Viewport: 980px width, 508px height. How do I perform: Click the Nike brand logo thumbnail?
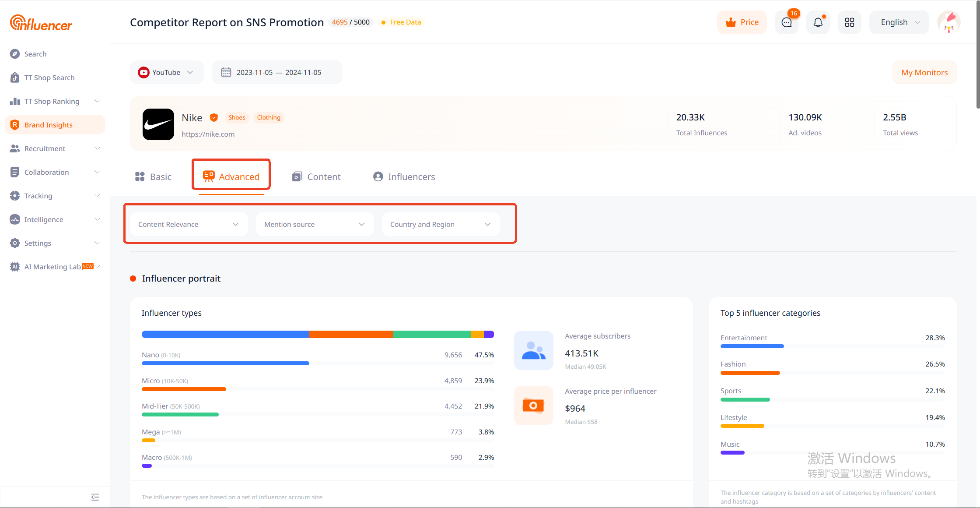(158, 124)
